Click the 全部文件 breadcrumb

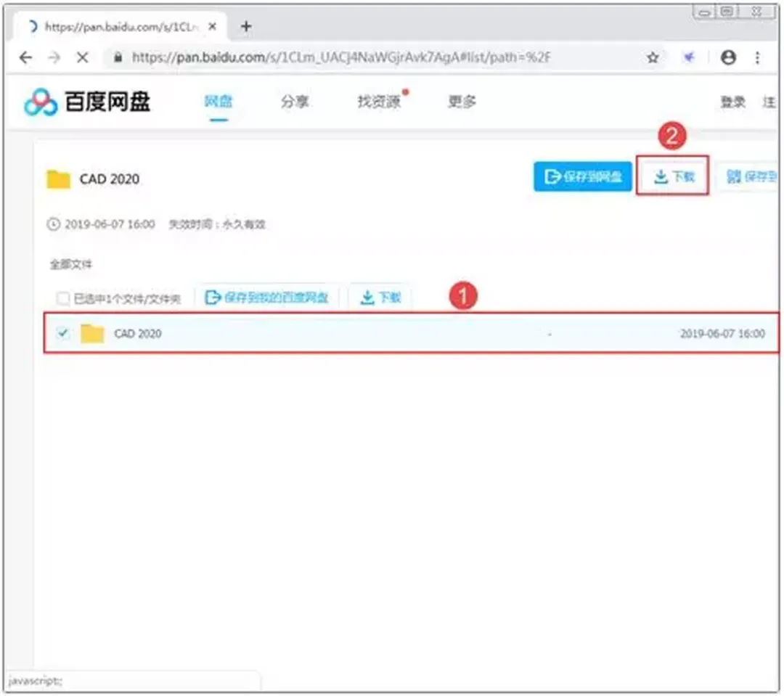(71, 264)
